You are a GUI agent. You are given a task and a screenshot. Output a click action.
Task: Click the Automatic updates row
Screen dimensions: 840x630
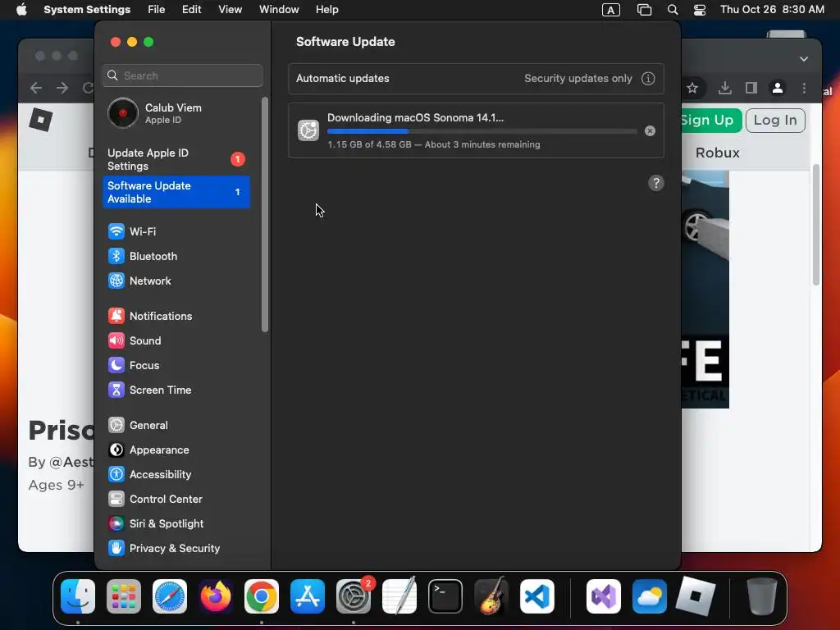coord(476,78)
